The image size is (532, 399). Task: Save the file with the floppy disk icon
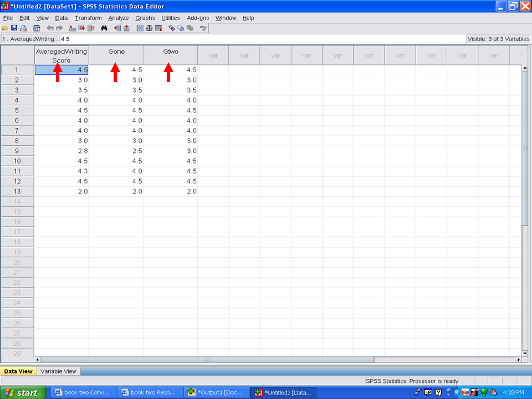pyautogui.click(x=14, y=28)
